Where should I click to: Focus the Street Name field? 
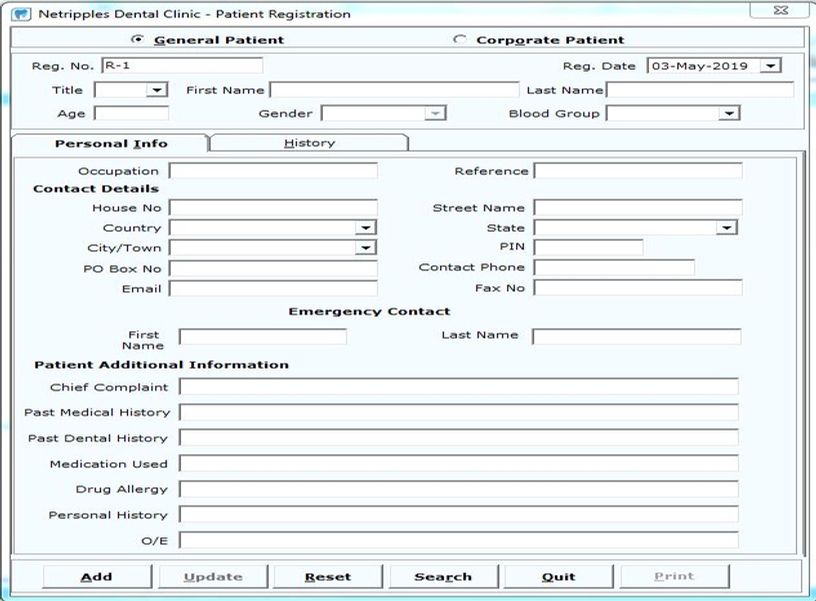638,208
